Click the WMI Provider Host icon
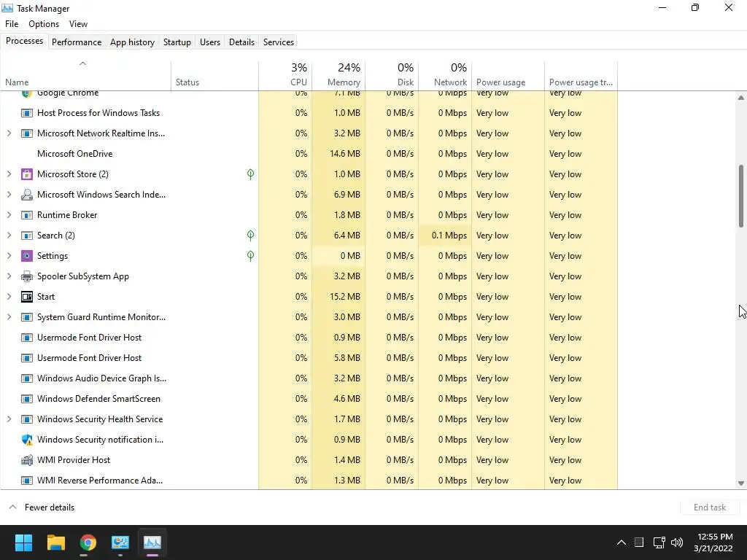The height and width of the screenshot is (560, 747). click(27, 460)
